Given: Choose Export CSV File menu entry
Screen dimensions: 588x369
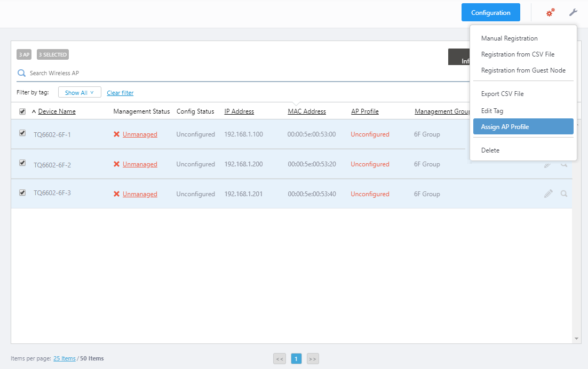Looking at the screenshot, I should [x=502, y=94].
